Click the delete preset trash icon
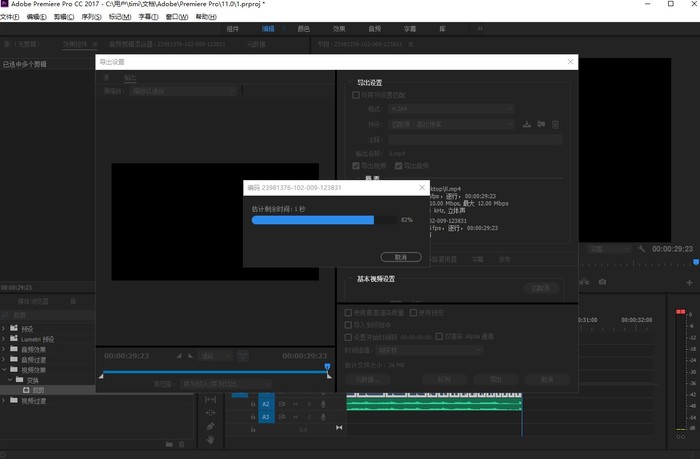 tap(555, 124)
